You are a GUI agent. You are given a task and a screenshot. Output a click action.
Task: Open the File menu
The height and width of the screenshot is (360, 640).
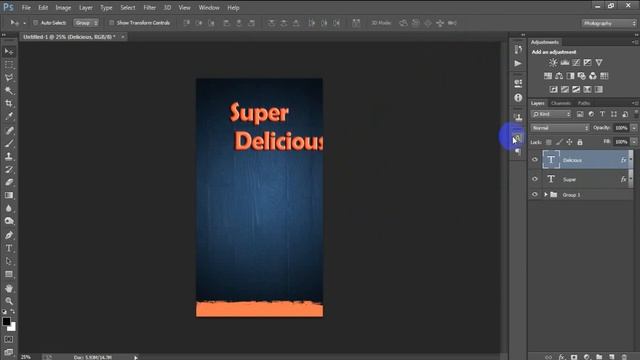[x=26, y=7]
